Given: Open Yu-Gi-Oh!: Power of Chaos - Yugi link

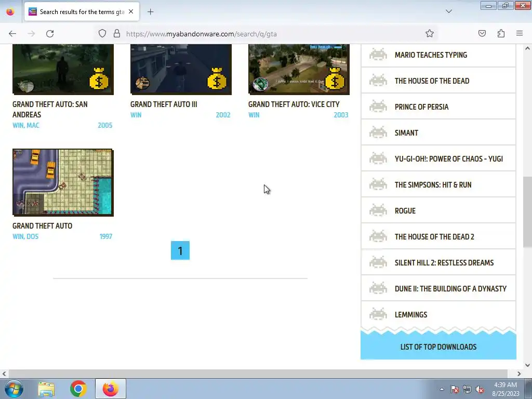Looking at the screenshot, I should coord(448,159).
